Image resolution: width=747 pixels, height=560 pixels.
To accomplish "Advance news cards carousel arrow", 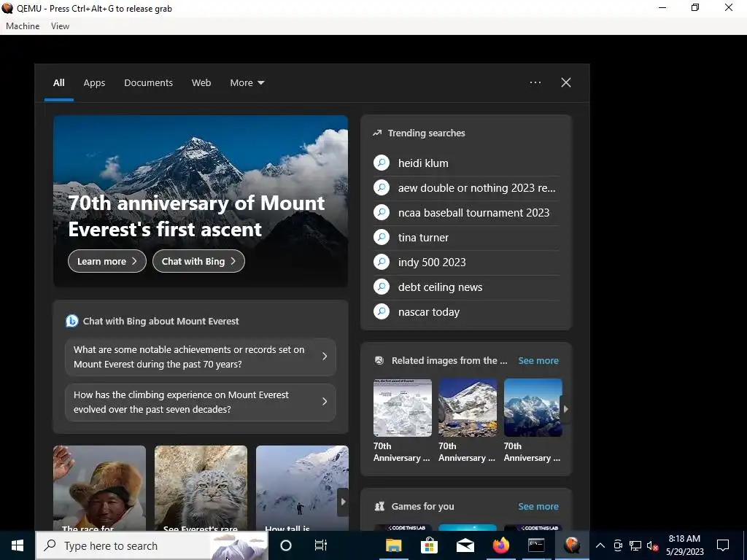I will [x=343, y=502].
